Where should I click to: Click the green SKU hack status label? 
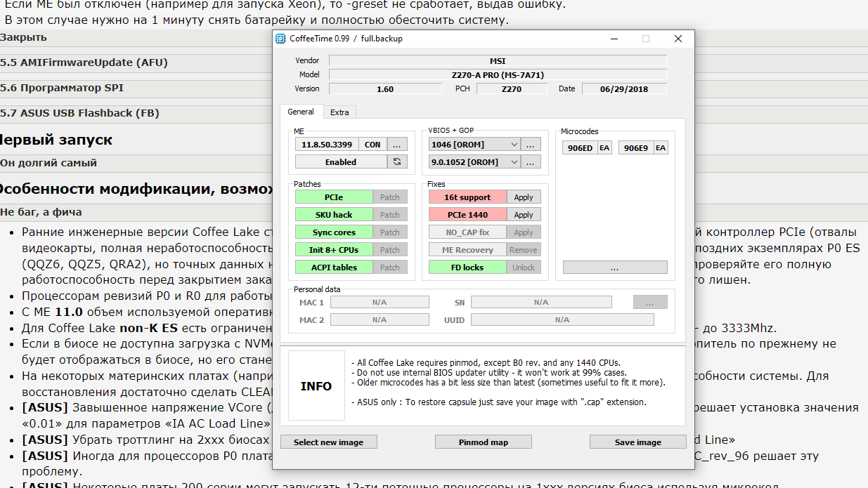tap(334, 215)
